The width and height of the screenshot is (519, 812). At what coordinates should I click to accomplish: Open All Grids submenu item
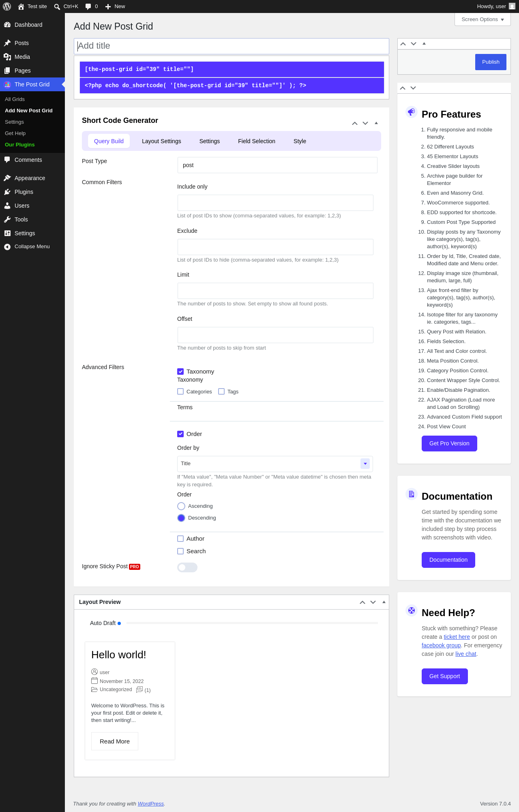tap(15, 99)
